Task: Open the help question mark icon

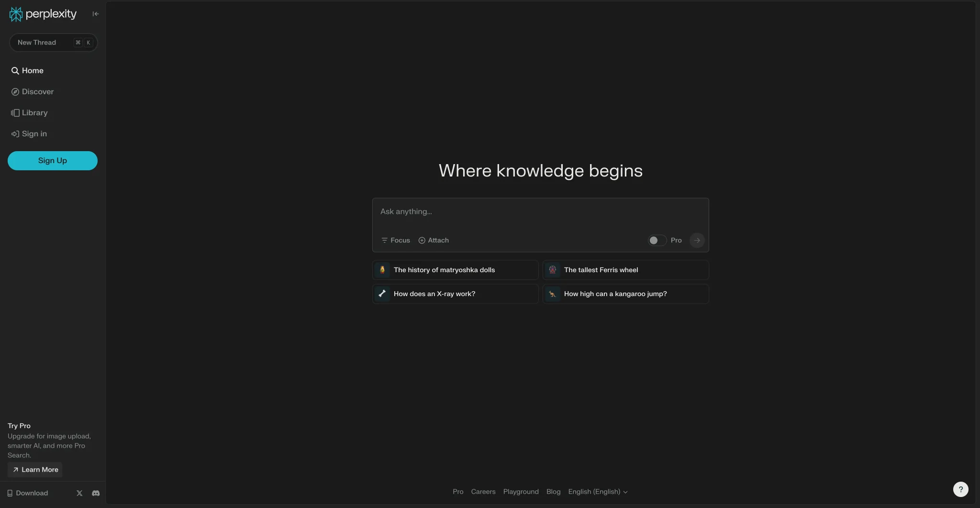Action: 960,489
